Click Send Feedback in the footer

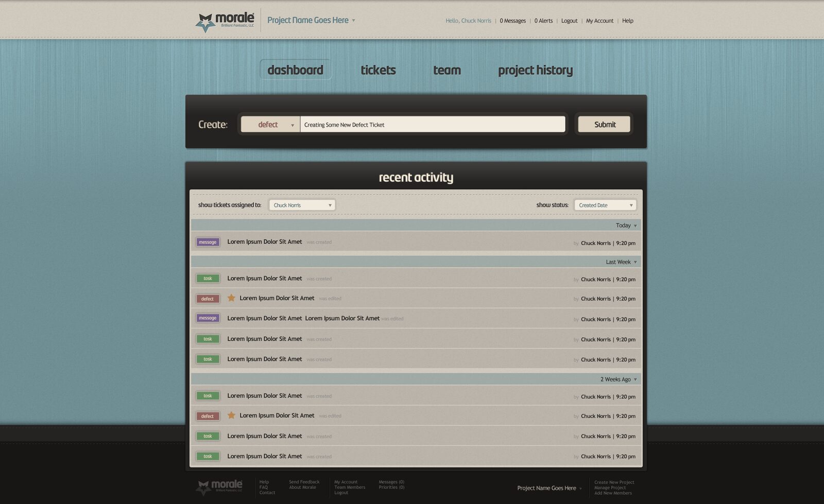304,482
